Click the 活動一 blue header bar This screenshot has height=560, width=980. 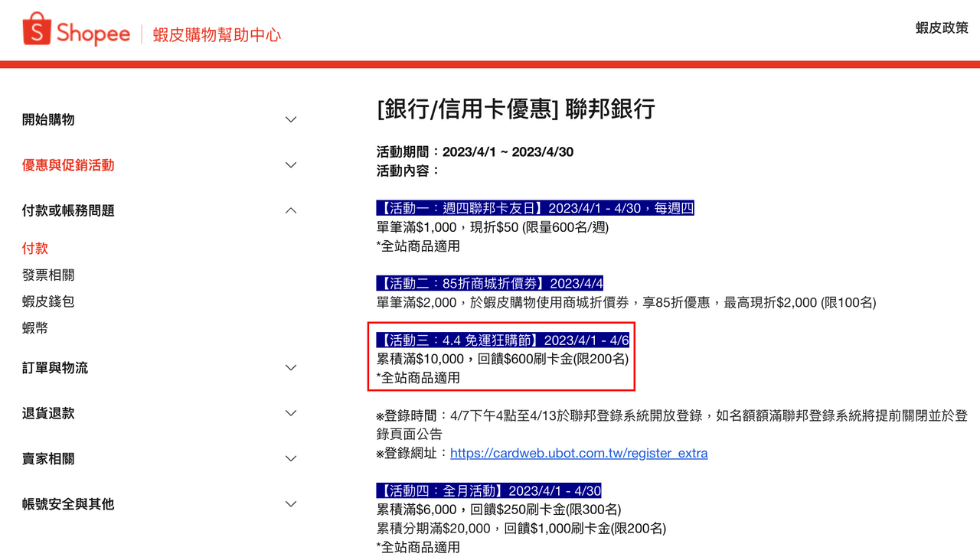[534, 207]
